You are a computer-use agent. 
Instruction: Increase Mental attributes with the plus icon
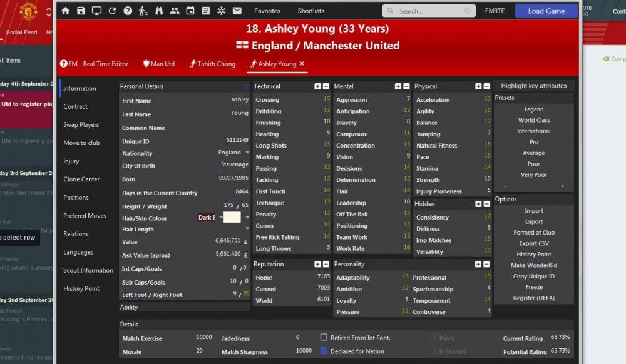(x=398, y=86)
